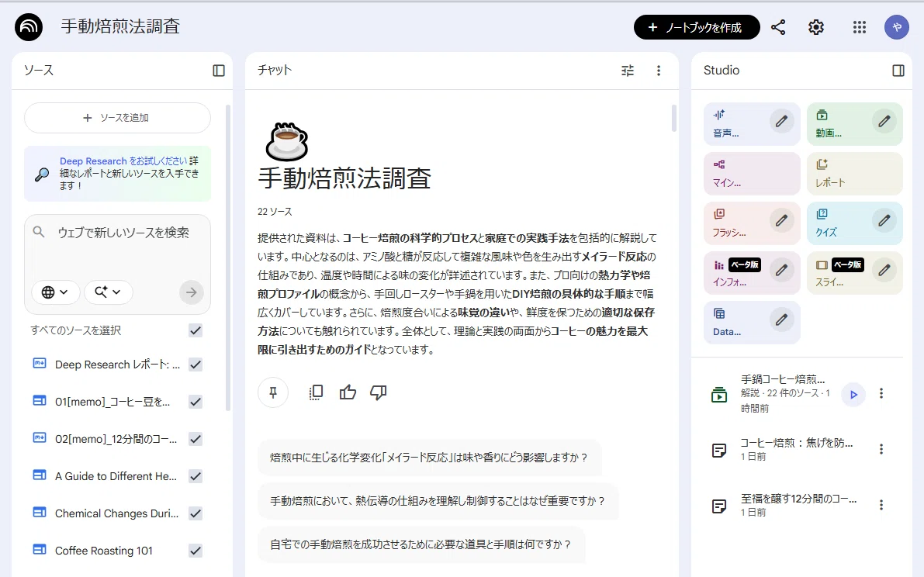
Task: Play the 手鍋コーヒー焙煎 video overview
Action: coord(853,395)
